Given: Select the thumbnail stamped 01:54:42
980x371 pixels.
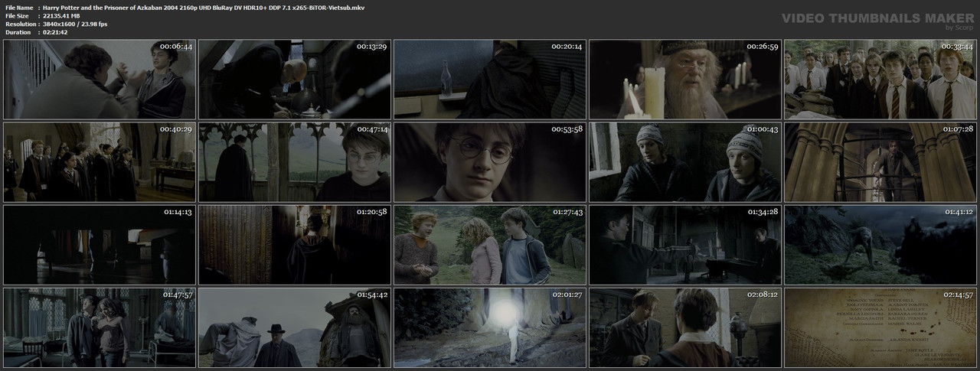Looking at the screenshot, I should pyautogui.click(x=295, y=327).
